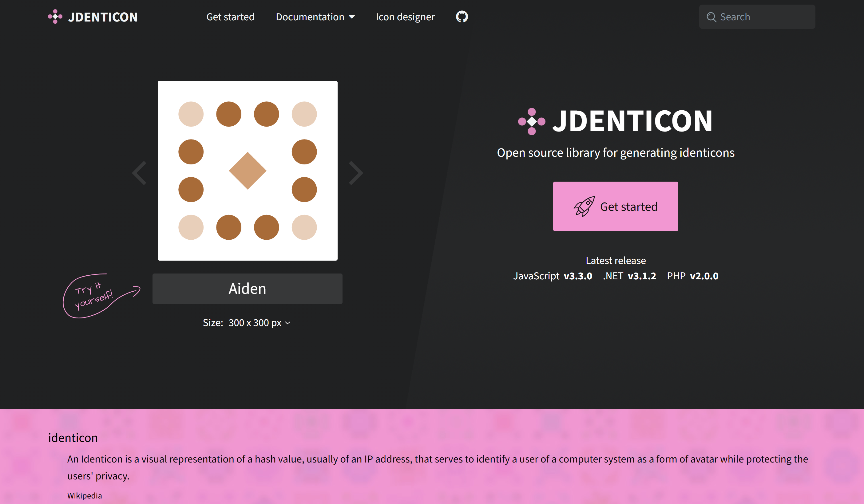The height and width of the screenshot is (504, 864).
Task: Open Get started in the navbar
Action: [230, 17]
